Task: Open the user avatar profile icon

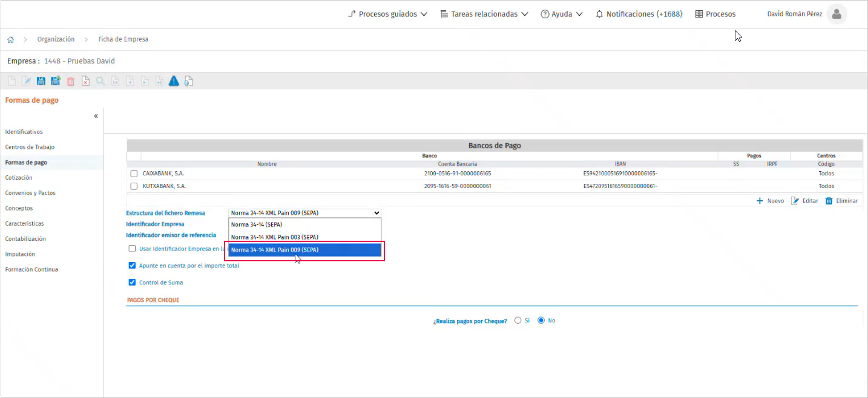Action: click(x=837, y=14)
